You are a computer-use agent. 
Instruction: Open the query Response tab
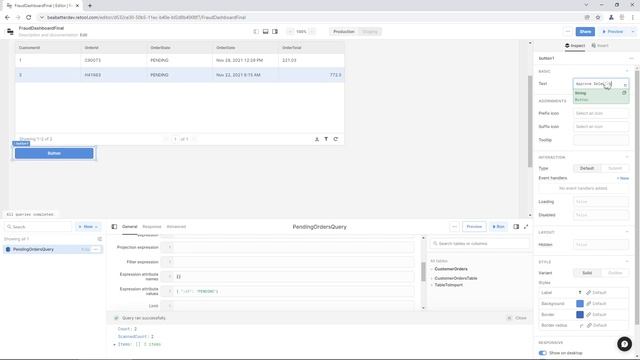tap(151, 227)
